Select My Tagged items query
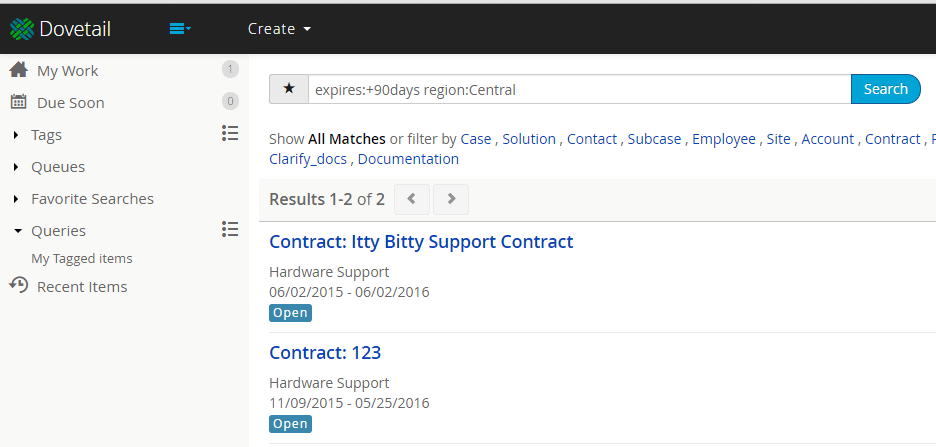This screenshot has width=936, height=447. pyautogui.click(x=82, y=258)
